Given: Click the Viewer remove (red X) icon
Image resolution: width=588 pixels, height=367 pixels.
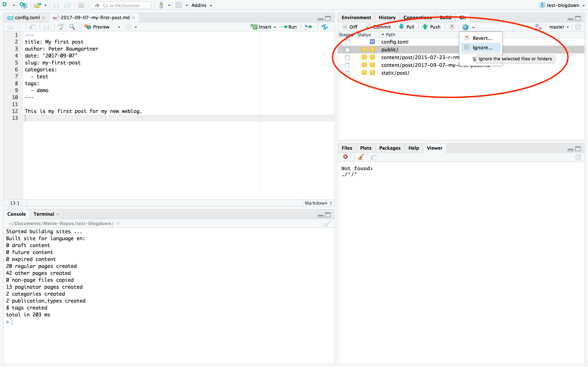Looking at the screenshot, I should [x=345, y=157].
